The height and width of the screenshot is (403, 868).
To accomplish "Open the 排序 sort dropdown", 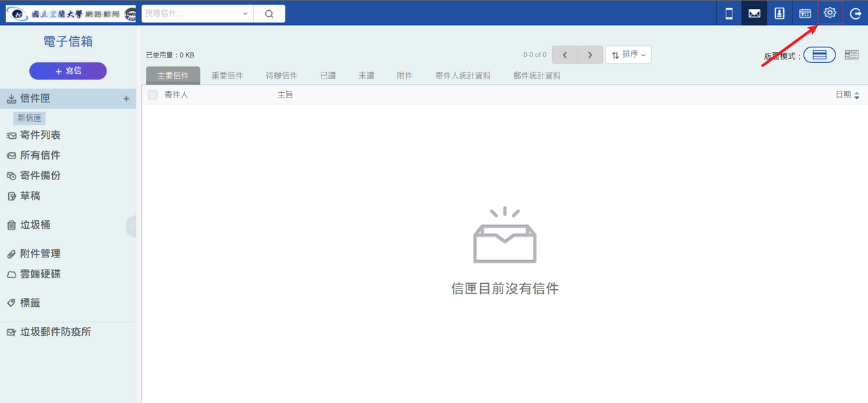I will pyautogui.click(x=629, y=55).
